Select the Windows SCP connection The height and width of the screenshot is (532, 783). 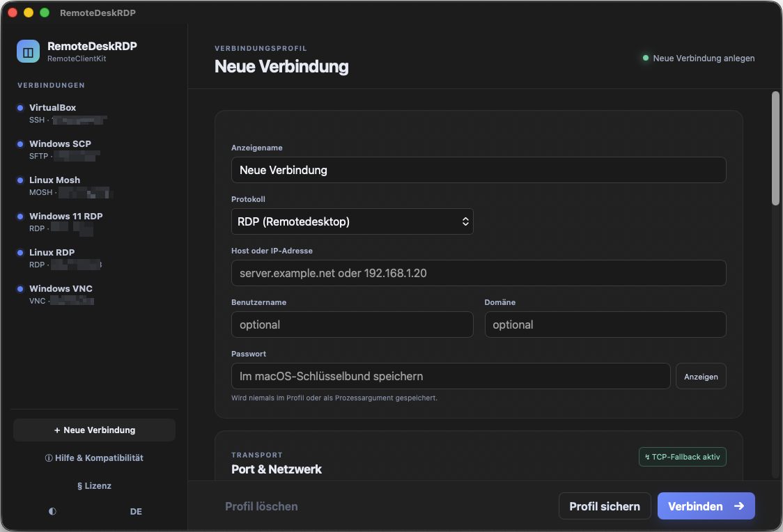94,150
